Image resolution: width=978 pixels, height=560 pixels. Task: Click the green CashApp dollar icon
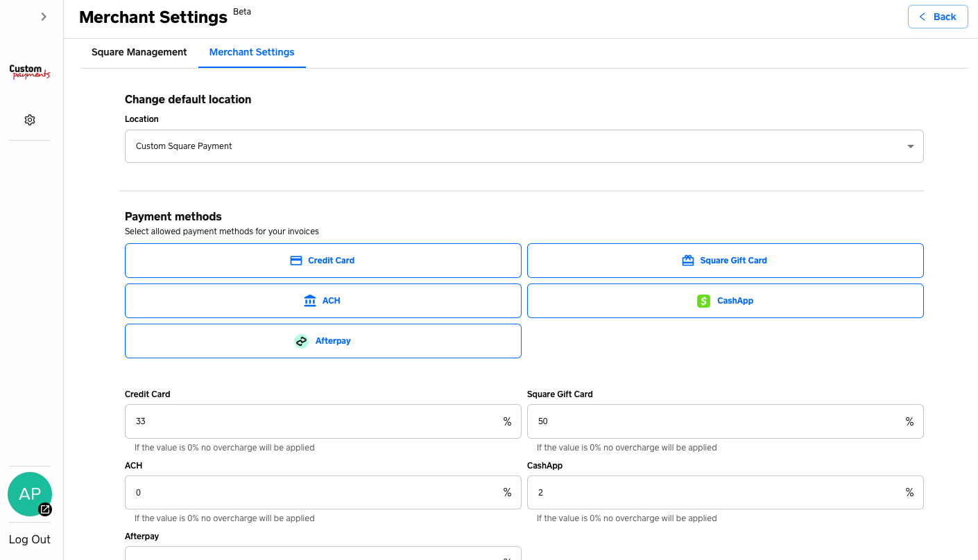[x=703, y=301]
